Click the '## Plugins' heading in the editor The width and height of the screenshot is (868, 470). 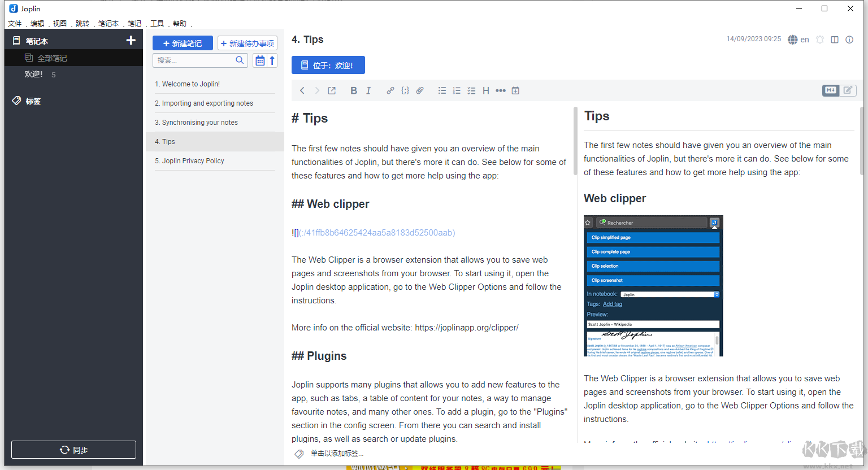click(319, 356)
